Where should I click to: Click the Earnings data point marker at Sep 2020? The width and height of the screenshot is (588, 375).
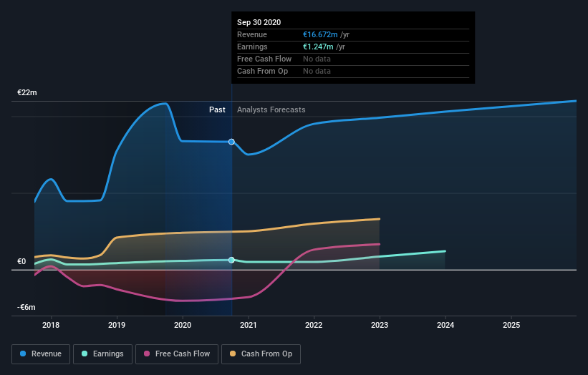[231, 260]
